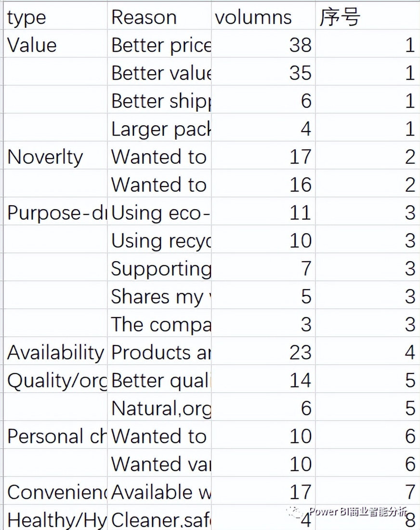
Task: Select the 'Using eco-' reason cell
Action: 159,211
